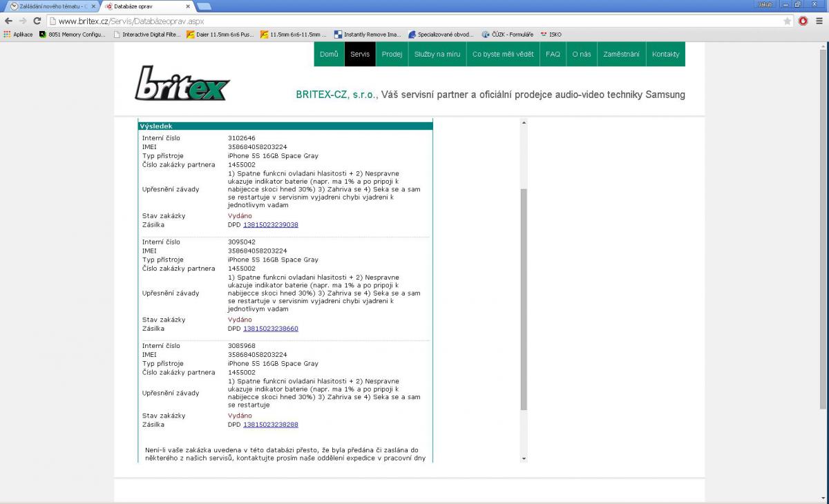The image size is (829, 504).
Task: Open the Chrome hamburger menu
Action: [819, 21]
